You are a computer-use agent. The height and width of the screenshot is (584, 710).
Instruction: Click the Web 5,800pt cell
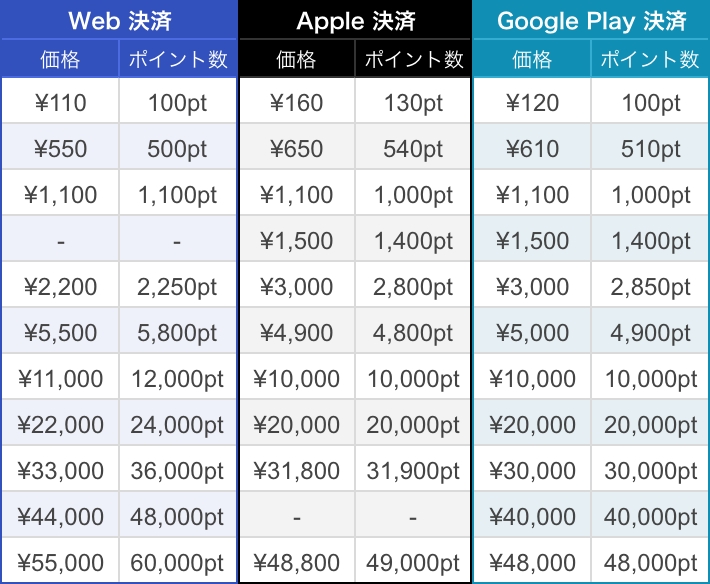pos(178,330)
